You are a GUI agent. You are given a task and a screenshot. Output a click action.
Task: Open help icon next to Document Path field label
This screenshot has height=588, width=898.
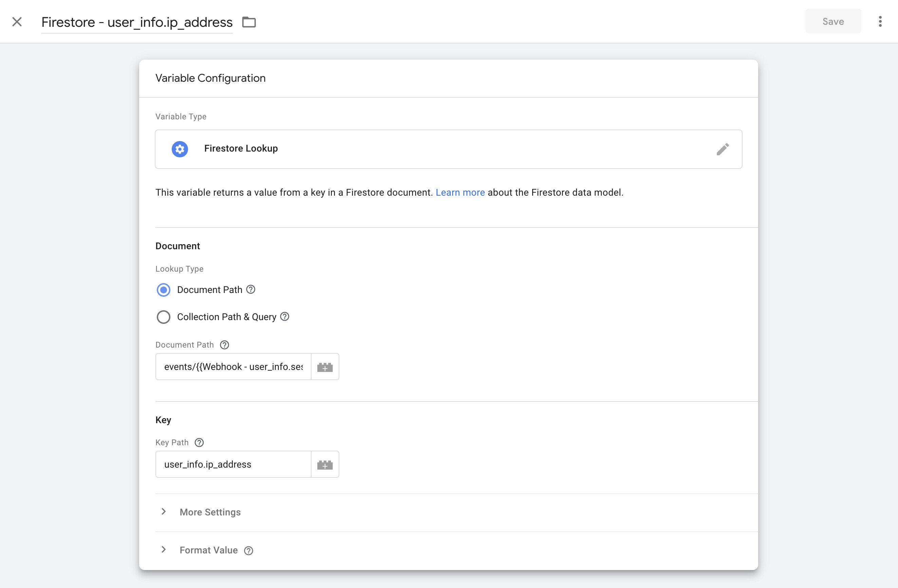pyautogui.click(x=225, y=345)
